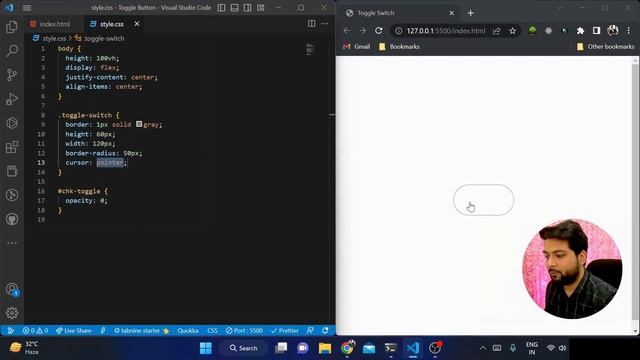This screenshot has height=360, width=640.
Task: Open Run and Debug view
Action: point(12,99)
